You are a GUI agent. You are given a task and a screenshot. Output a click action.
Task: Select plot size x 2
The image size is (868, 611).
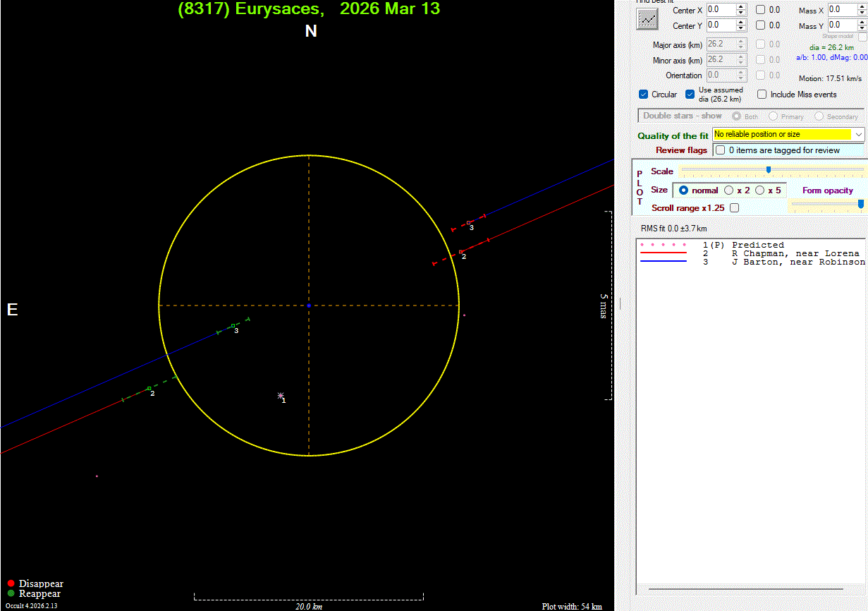(728, 190)
